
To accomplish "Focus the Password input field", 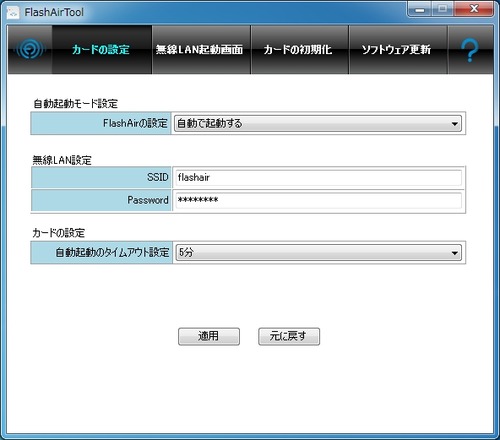I will [318, 200].
